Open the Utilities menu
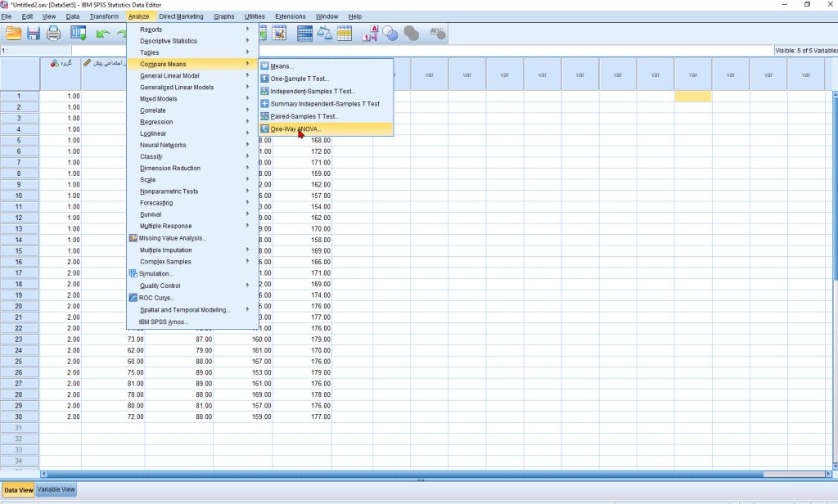The height and width of the screenshot is (504, 838). [255, 16]
